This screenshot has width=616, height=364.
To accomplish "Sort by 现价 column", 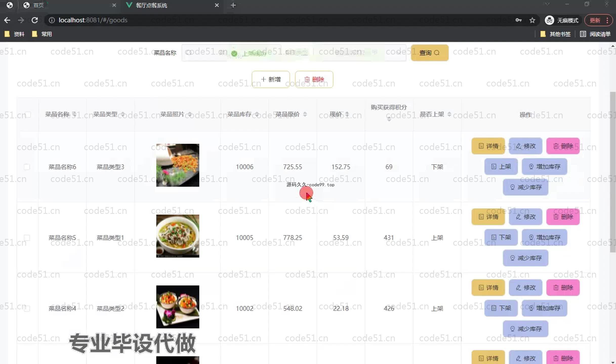I will click(x=347, y=114).
